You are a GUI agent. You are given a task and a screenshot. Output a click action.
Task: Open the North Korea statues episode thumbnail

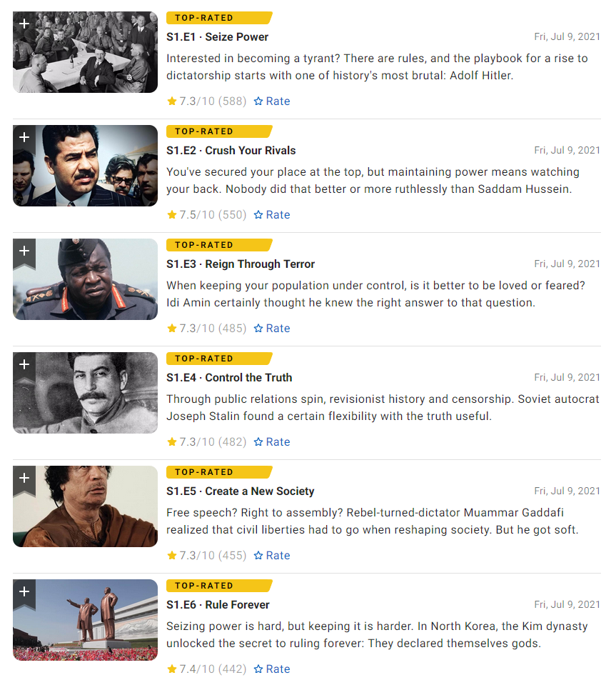coord(85,620)
